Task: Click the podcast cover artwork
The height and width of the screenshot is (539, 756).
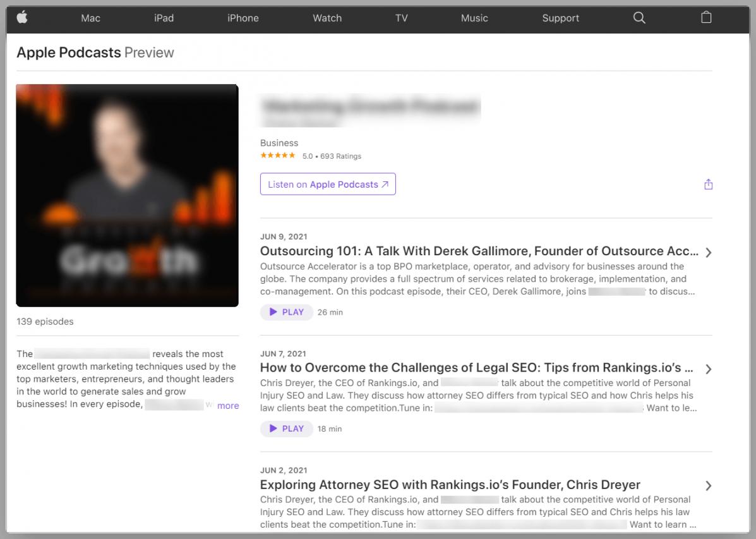Action: 127,195
